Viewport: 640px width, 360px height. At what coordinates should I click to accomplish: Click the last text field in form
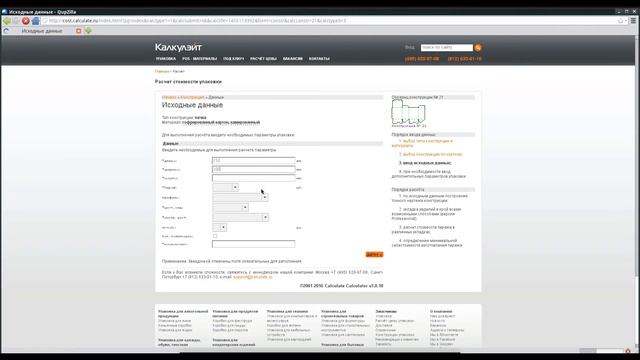pos(253,244)
